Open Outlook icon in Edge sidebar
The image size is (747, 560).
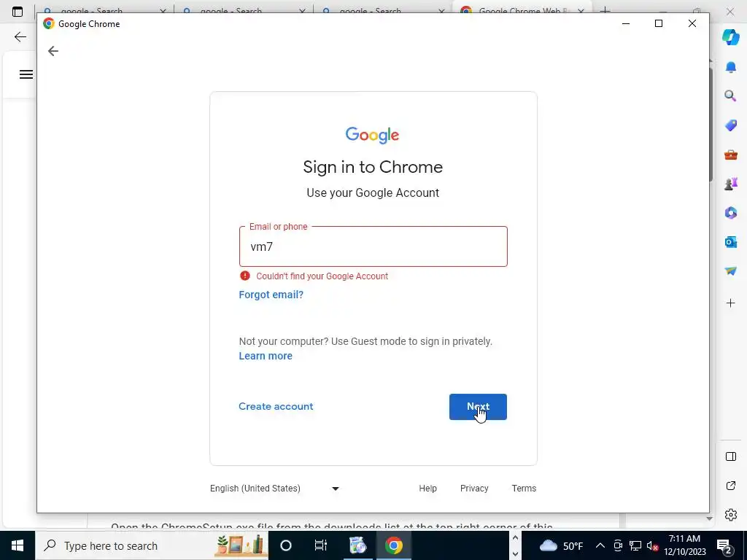coord(731,242)
